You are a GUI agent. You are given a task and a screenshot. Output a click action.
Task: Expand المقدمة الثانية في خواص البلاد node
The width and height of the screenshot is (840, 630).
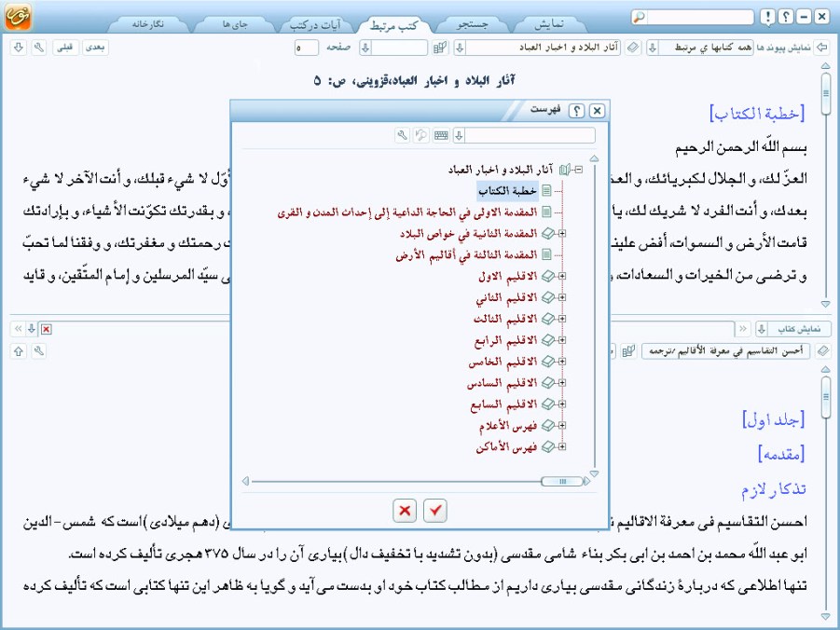pyautogui.click(x=562, y=234)
